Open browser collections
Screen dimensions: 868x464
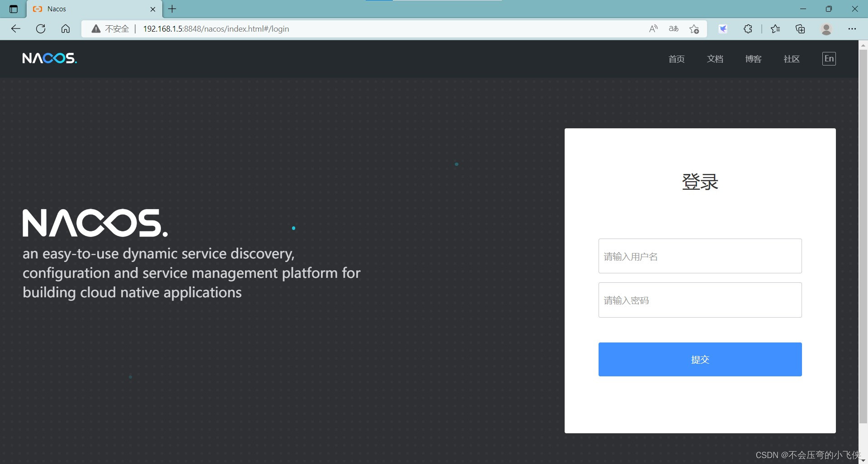point(800,29)
